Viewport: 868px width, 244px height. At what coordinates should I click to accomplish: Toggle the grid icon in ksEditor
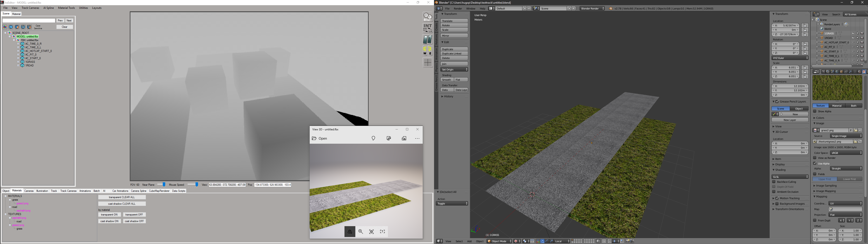(428, 62)
